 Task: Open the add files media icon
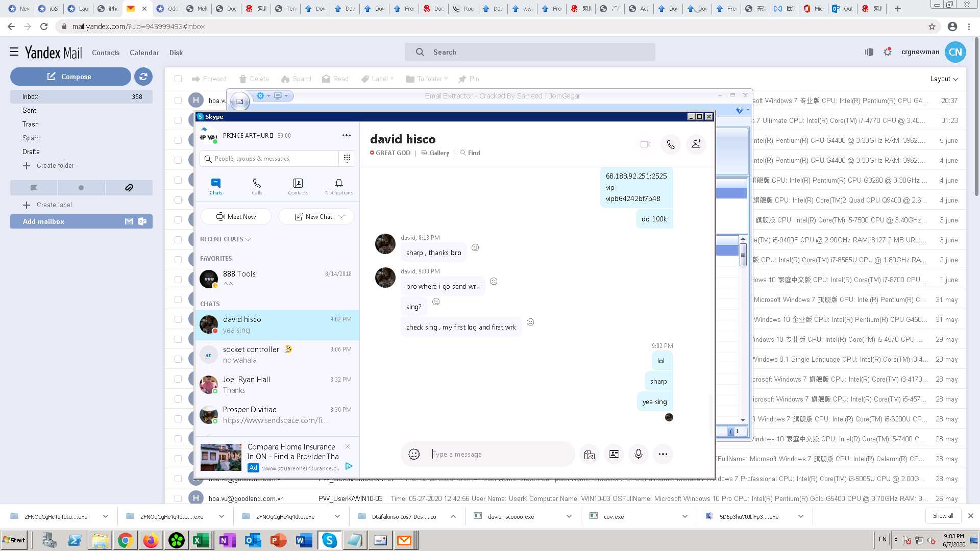coord(589,454)
